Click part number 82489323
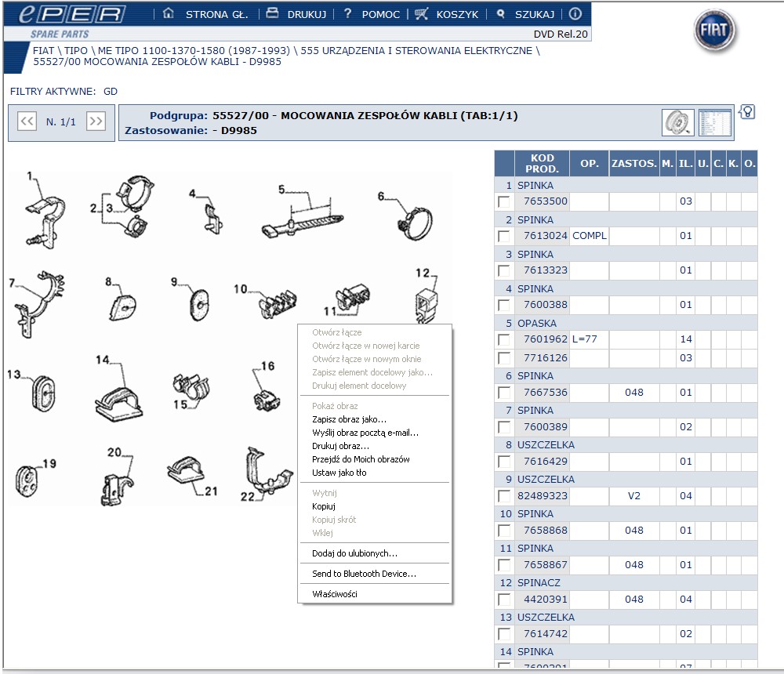The width and height of the screenshot is (784, 674). tap(543, 496)
